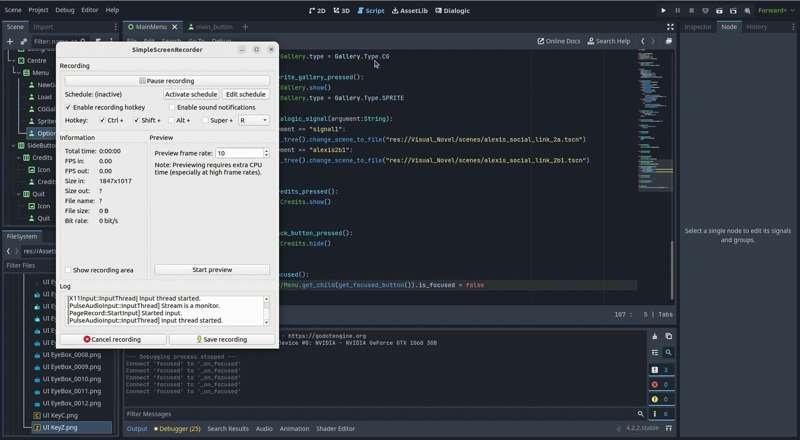
Task: Open the remote debug icon next to stop
Action: coord(705,11)
